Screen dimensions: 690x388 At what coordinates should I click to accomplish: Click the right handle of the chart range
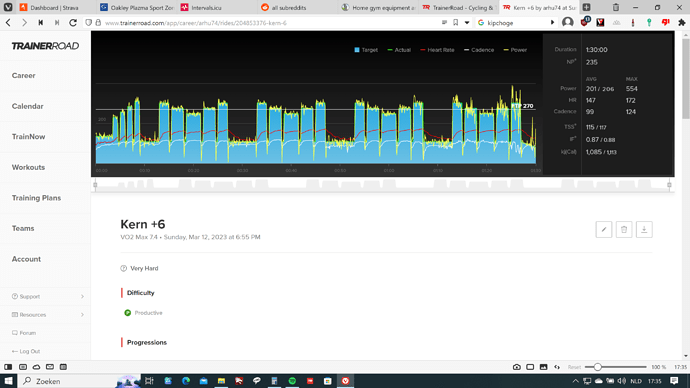click(669, 185)
